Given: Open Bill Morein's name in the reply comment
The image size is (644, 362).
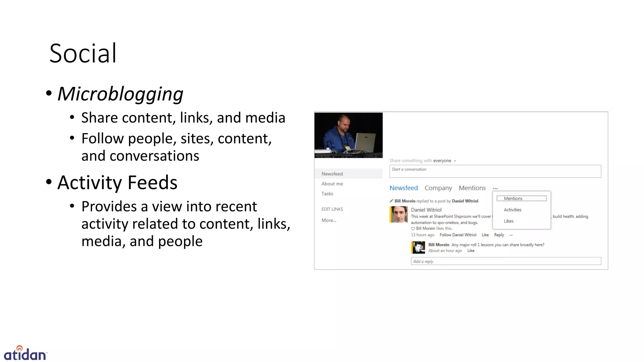Looking at the screenshot, I should (x=439, y=245).
